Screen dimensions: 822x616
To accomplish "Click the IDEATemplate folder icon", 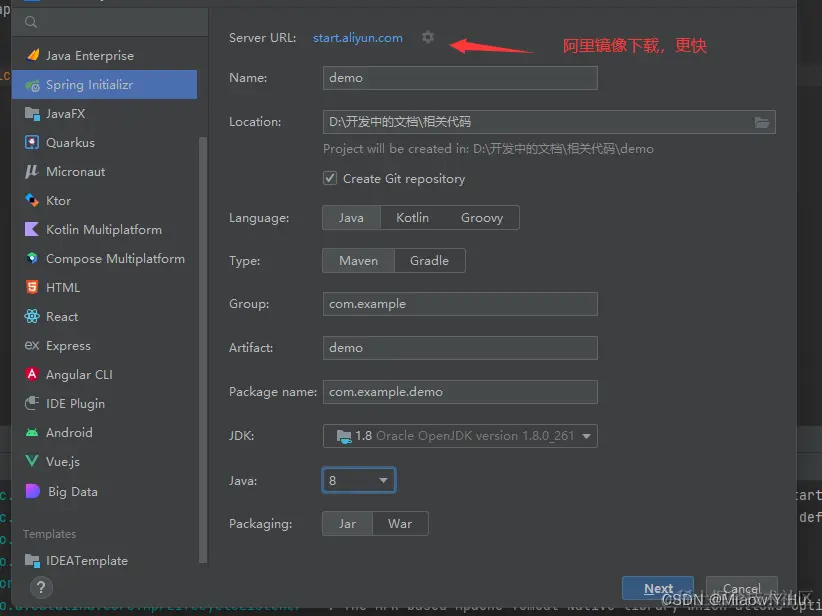I will coord(33,560).
